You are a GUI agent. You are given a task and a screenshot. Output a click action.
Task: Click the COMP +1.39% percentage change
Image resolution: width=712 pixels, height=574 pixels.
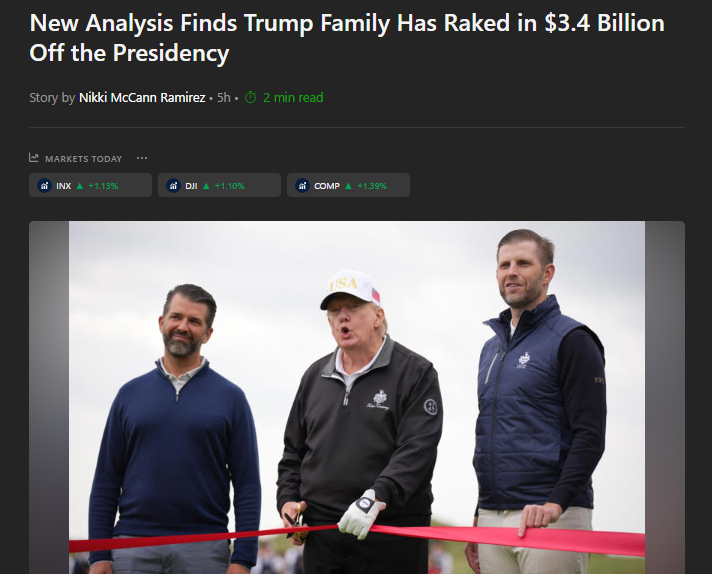tap(371, 186)
